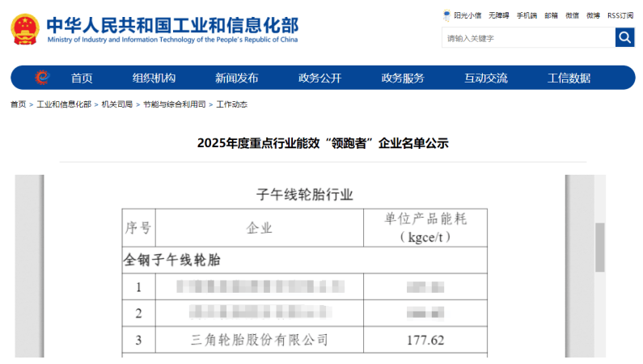Select the 政务公开 menu item
The width and height of the screenshot is (643, 364).
319,78
